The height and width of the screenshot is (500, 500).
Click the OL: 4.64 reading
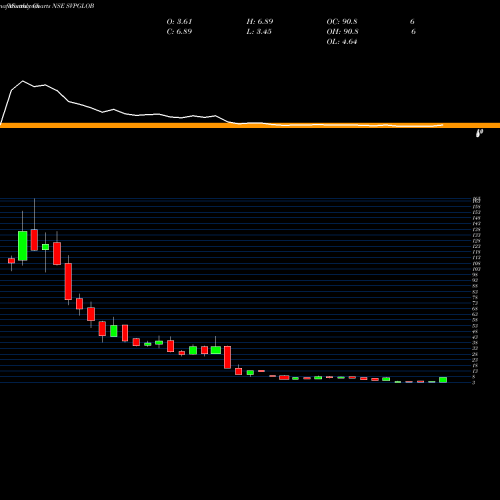(x=342, y=41)
